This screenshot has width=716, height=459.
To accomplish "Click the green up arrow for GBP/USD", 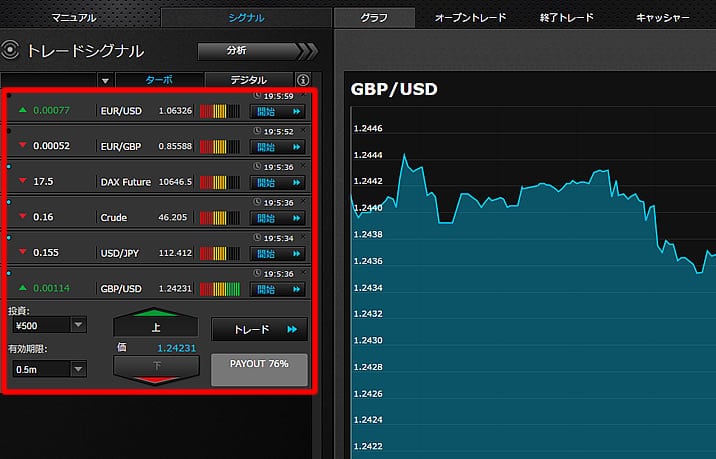I will coord(22,288).
